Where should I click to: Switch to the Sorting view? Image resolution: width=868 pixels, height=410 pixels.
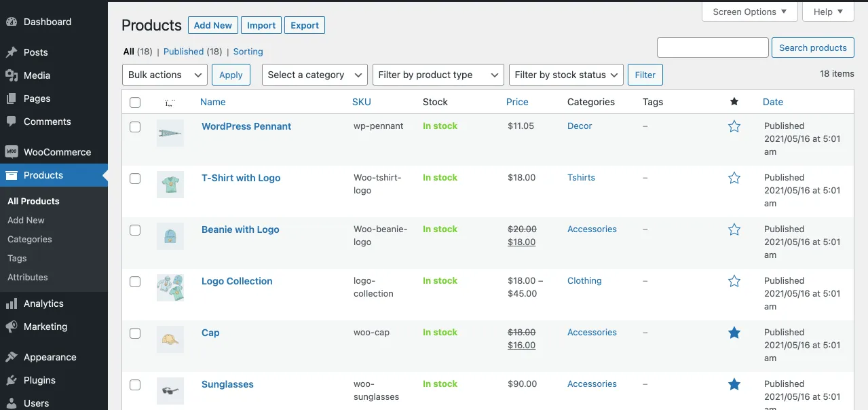[248, 52]
